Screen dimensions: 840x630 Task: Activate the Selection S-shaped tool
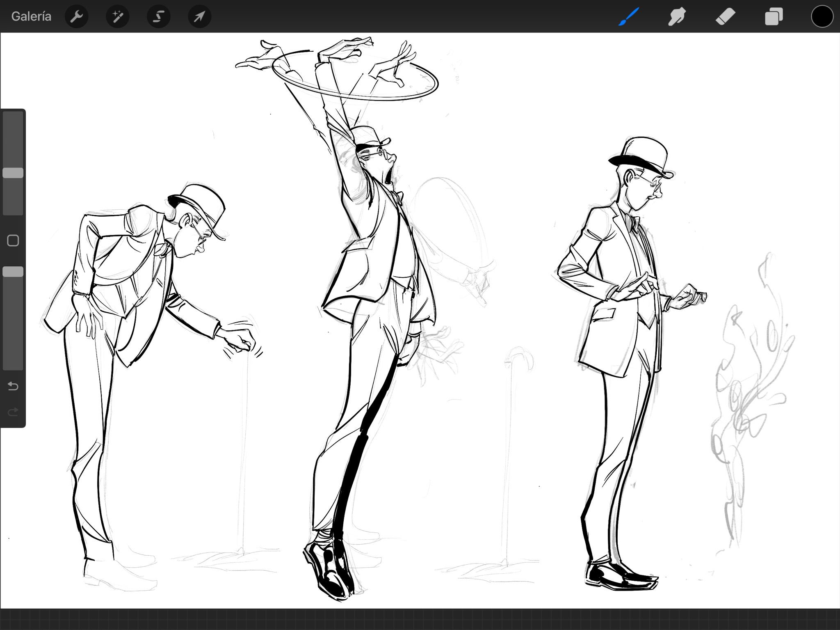tap(159, 16)
